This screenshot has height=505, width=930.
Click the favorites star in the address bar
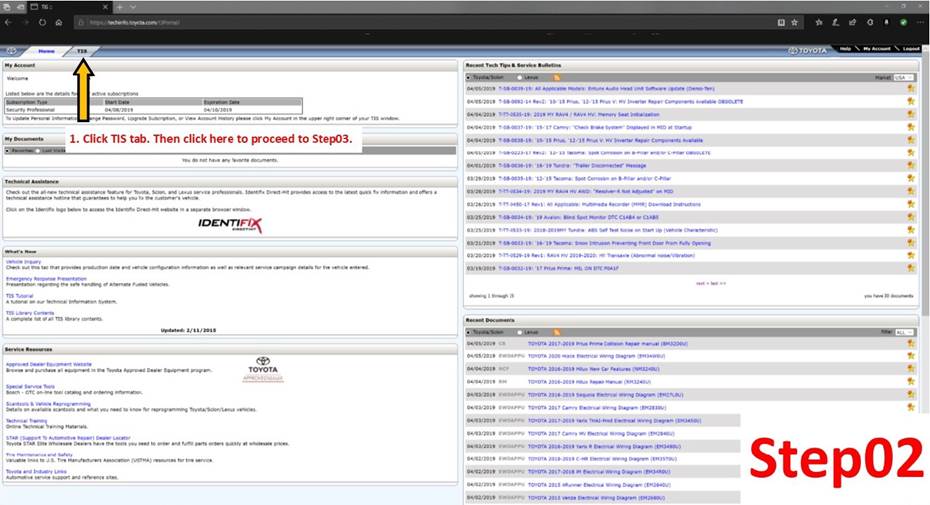[x=795, y=23]
